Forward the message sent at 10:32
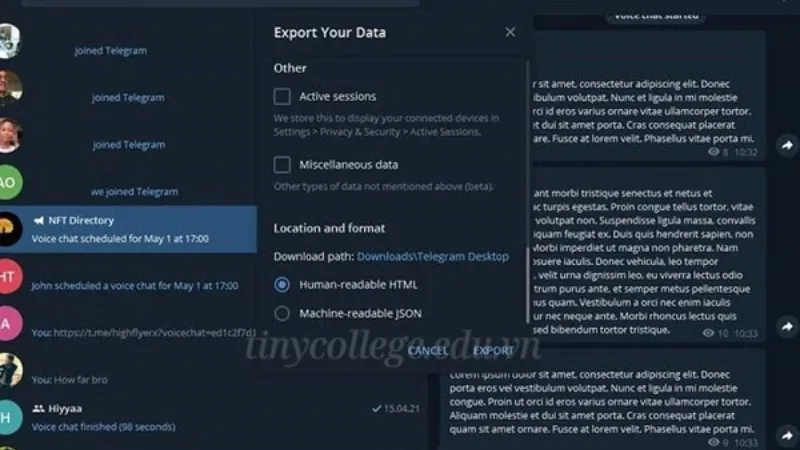 click(787, 145)
